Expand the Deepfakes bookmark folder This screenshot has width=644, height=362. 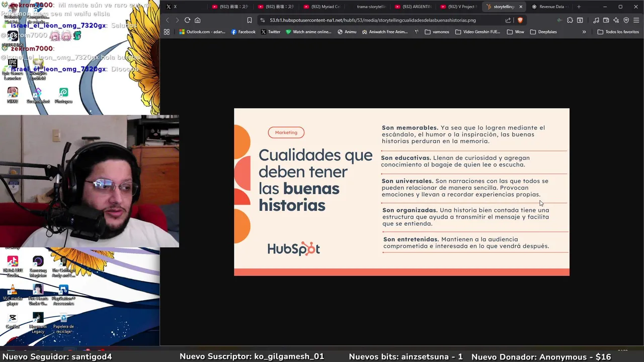pyautogui.click(x=543, y=32)
